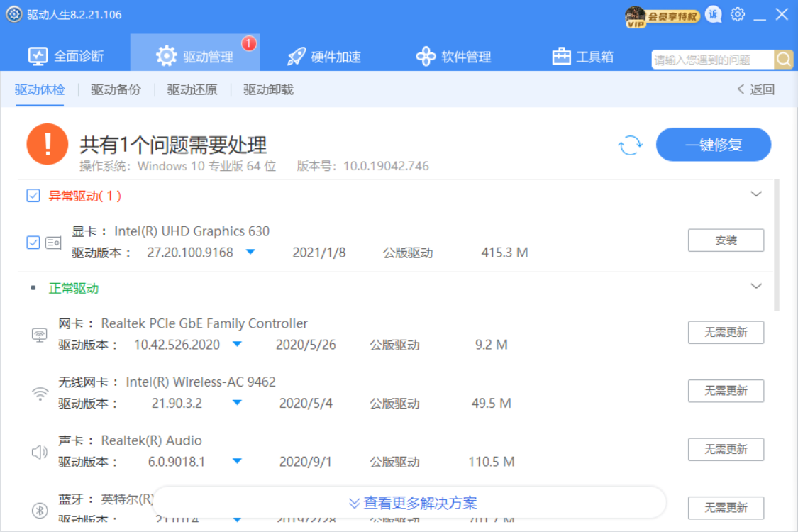Select 驱动备份 sub-tab

116,89
